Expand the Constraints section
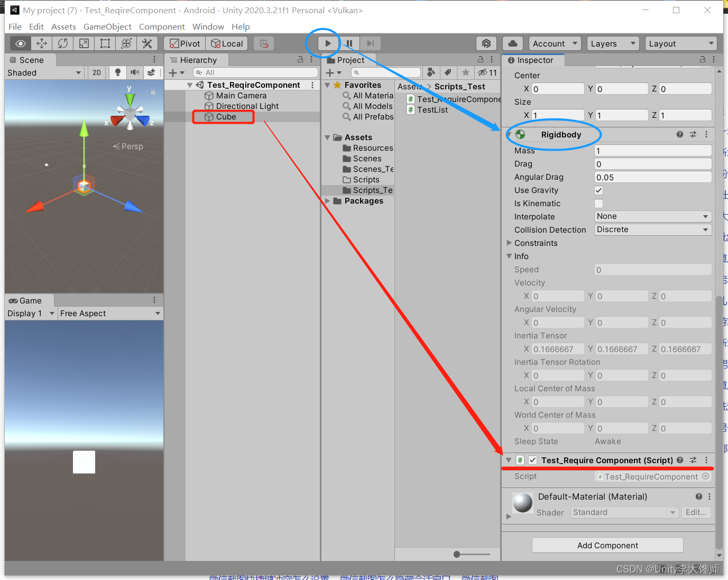The image size is (728, 580). (509, 243)
